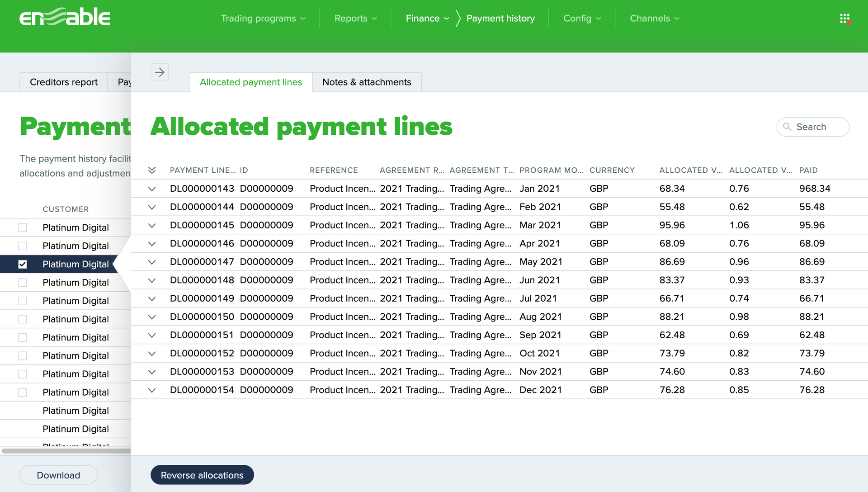Image resolution: width=868 pixels, height=492 pixels.
Task: Open the Creditors report tab
Action: pyautogui.click(x=64, y=82)
